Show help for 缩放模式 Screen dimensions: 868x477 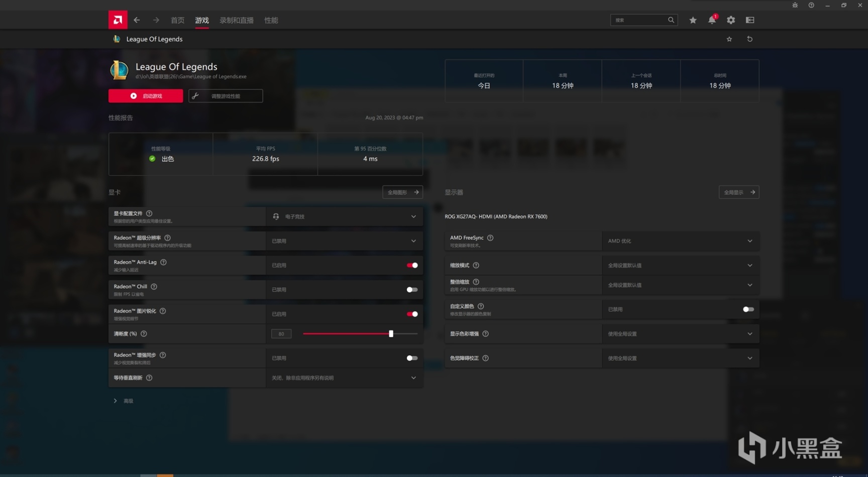pyautogui.click(x=476, y=265)
